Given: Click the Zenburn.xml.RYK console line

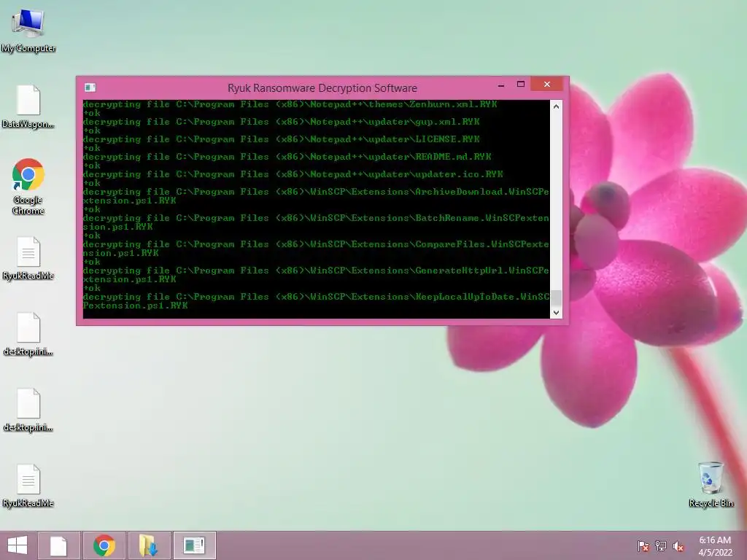Looking at the screenshot, I should tap(290, 104).
